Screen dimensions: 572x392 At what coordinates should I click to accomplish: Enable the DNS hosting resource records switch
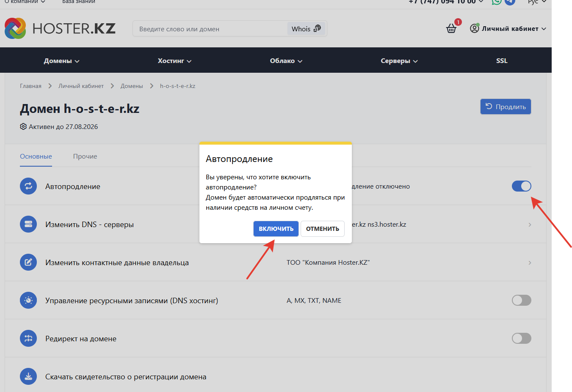pos(521,300)
